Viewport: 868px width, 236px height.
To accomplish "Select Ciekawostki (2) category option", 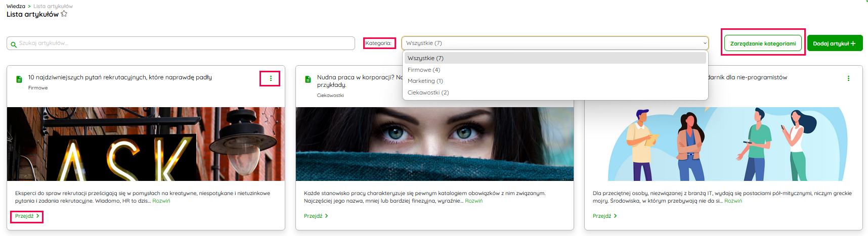I will click(x=428, y=92).
